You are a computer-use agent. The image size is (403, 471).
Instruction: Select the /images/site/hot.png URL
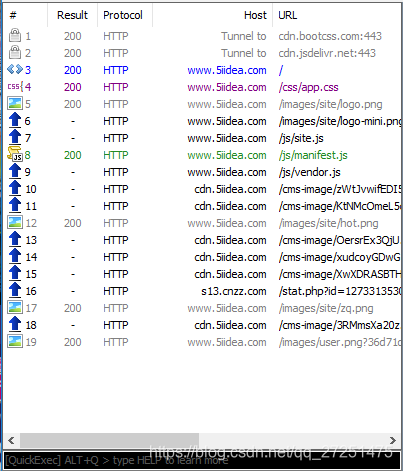328,223
